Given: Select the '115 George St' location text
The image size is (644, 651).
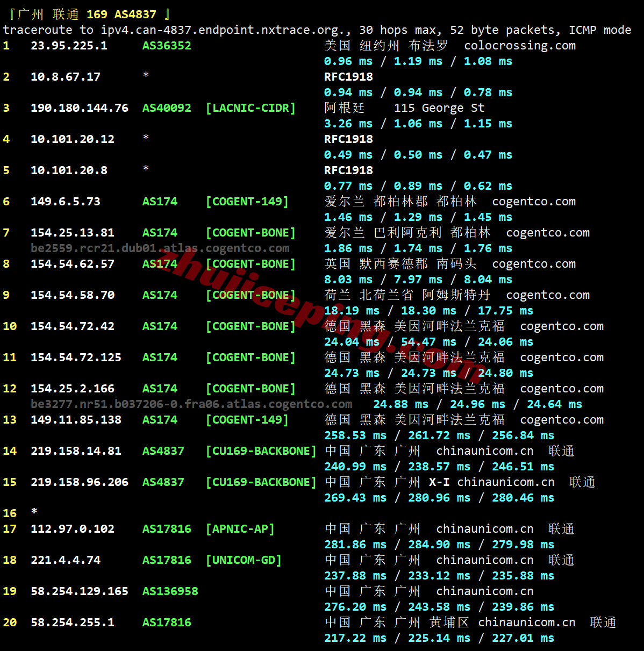Looking at the screenshot, I should click(x=439, y=108).
